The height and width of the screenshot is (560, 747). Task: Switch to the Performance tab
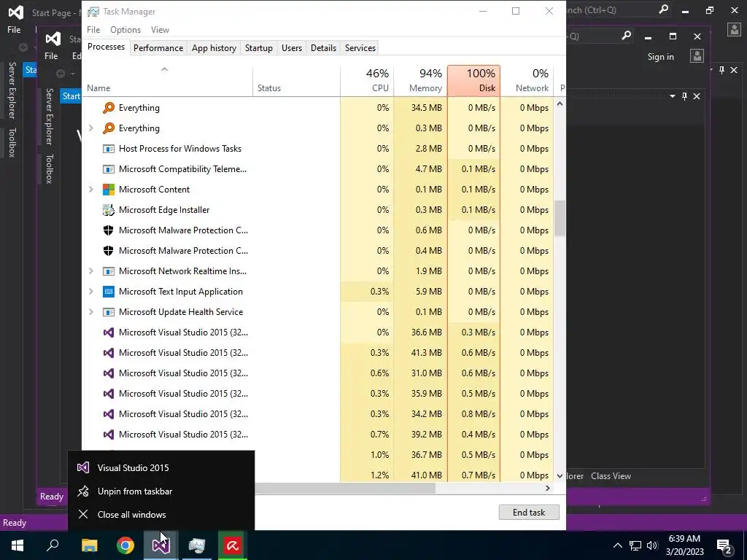(158, 47)
